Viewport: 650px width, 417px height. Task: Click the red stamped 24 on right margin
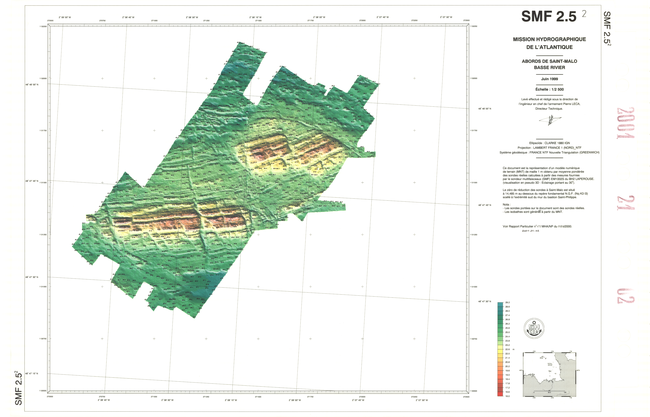(x=626, y=212)
